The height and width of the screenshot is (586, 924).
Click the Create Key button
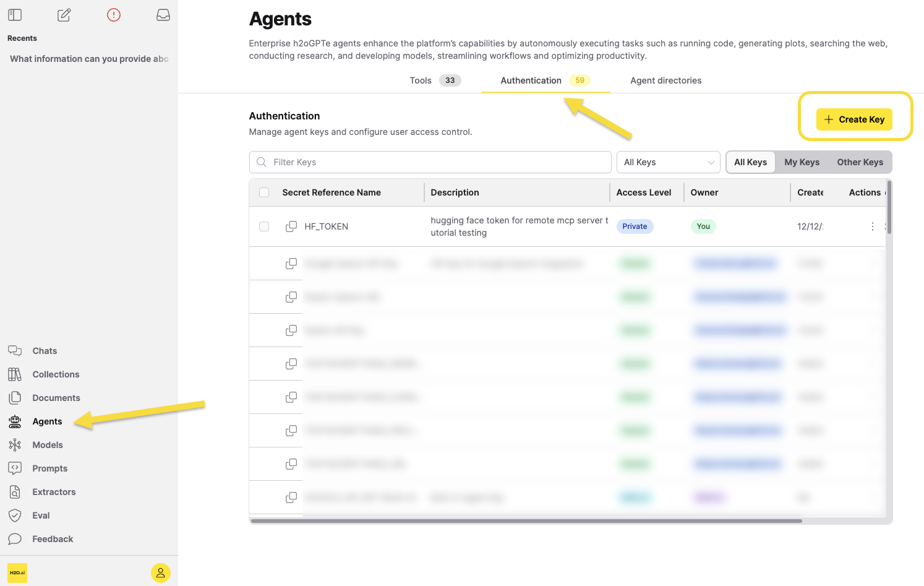(854, 119)
